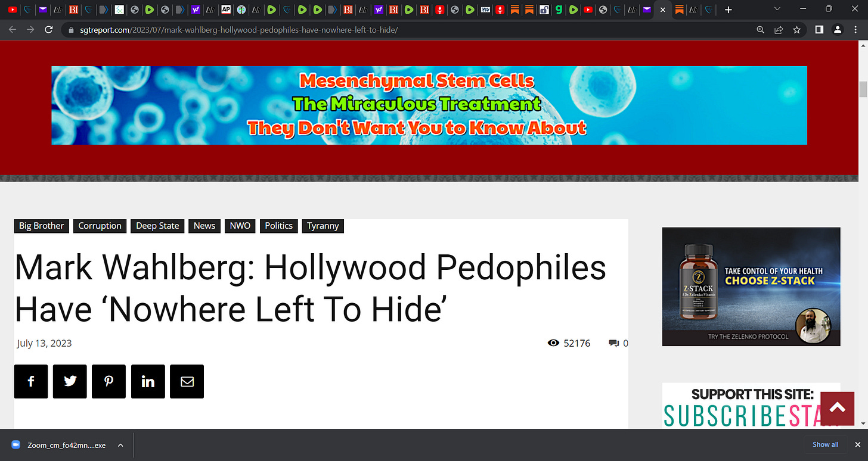
Task: Go back to the previous page
Action: [13, 30]
